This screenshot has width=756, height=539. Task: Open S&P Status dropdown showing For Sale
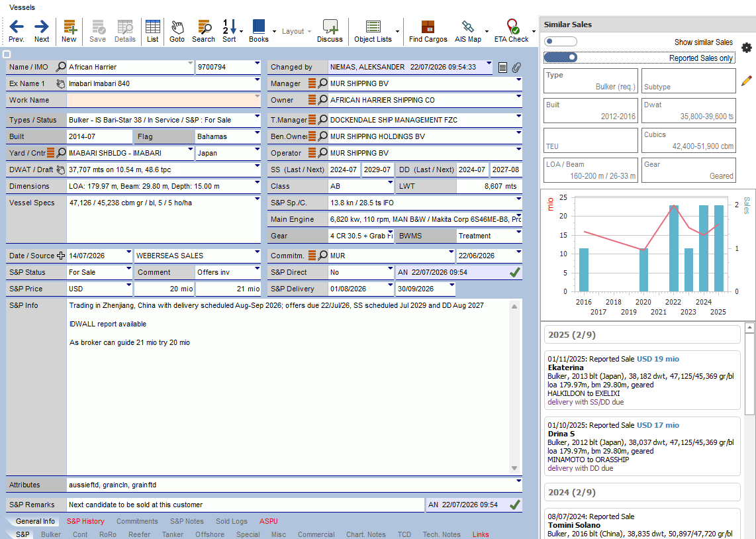pyautogui.click(x=128, y=269)
